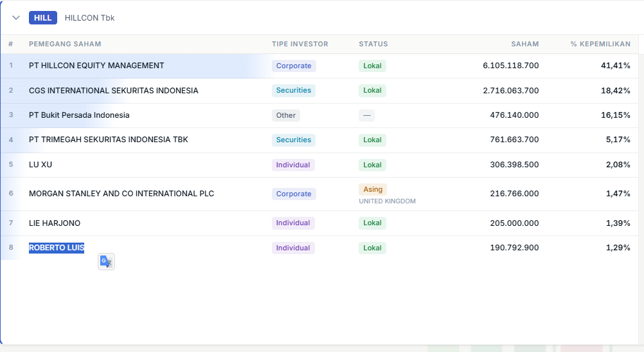Click Corporate tag for PT HILLCON EQUITY
This screenshot has width=644, height=352.
pyautogui.click(x=294, y=66)
